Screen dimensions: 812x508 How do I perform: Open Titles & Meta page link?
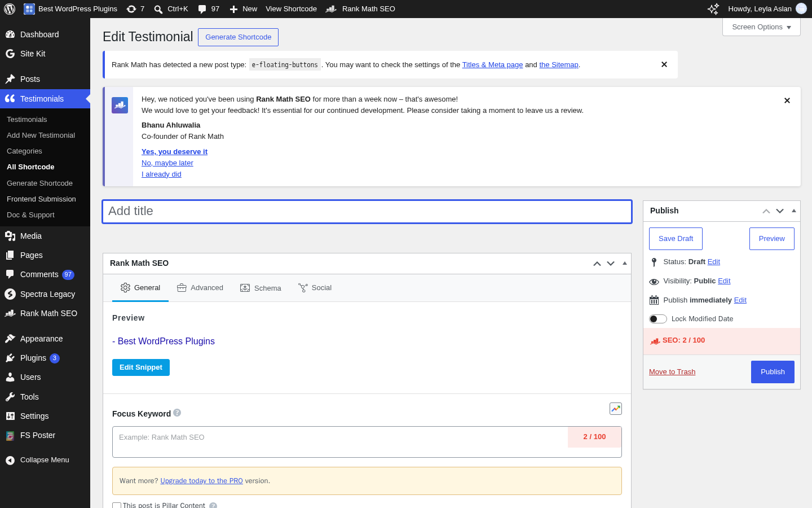point(492,65)
